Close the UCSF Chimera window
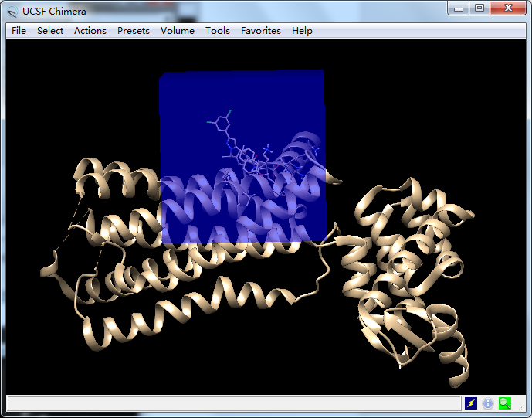The image size is (532, 418). pos(508,8)
